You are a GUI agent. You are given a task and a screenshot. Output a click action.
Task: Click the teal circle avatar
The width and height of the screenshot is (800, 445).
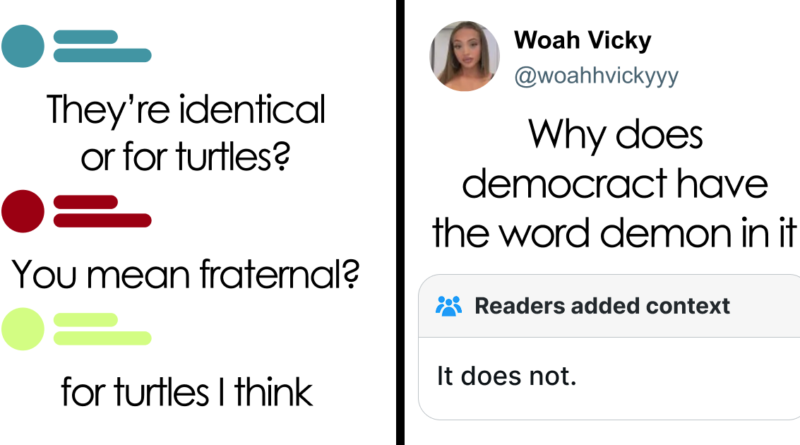24,46
